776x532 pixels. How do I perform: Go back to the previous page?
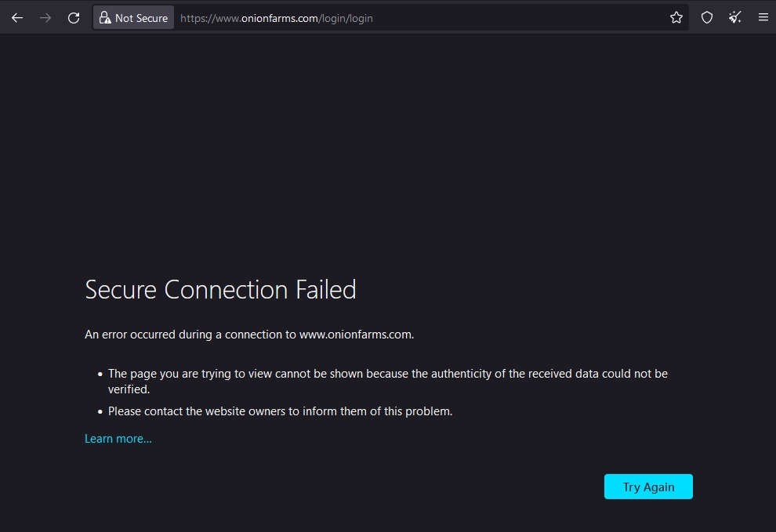click(x=17, y=17)
